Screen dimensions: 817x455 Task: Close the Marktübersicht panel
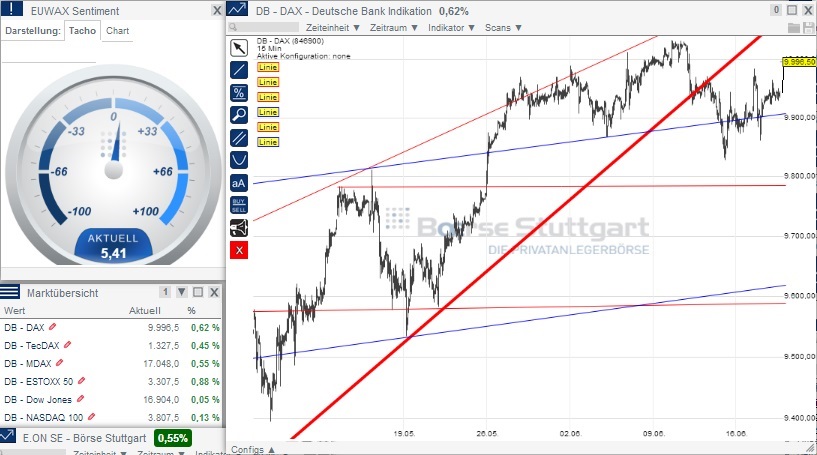coord(214,292)
